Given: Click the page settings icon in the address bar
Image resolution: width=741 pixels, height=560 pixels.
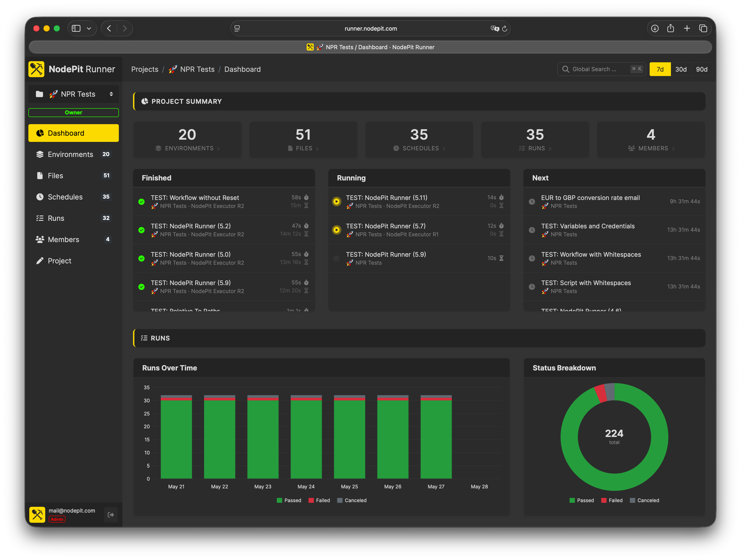Looking at the screenshot, I should click(x=237, y=28).
